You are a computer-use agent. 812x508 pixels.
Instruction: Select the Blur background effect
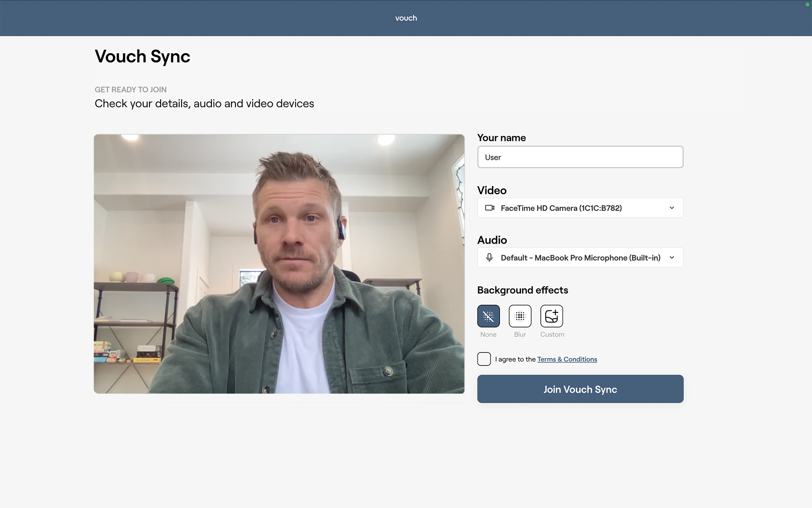[520, 316]
